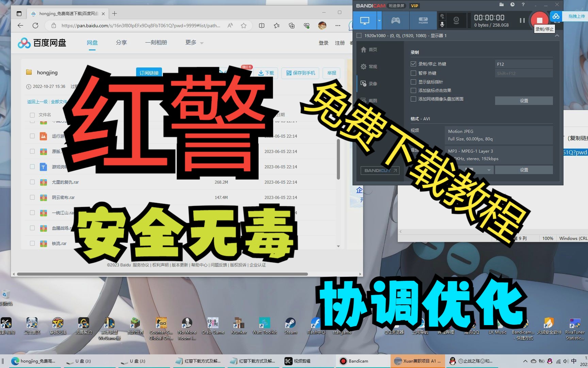This screenshot has width=588, height=368.
Task: Open the 帮助中心 footer link
Action: click(199, 265)
